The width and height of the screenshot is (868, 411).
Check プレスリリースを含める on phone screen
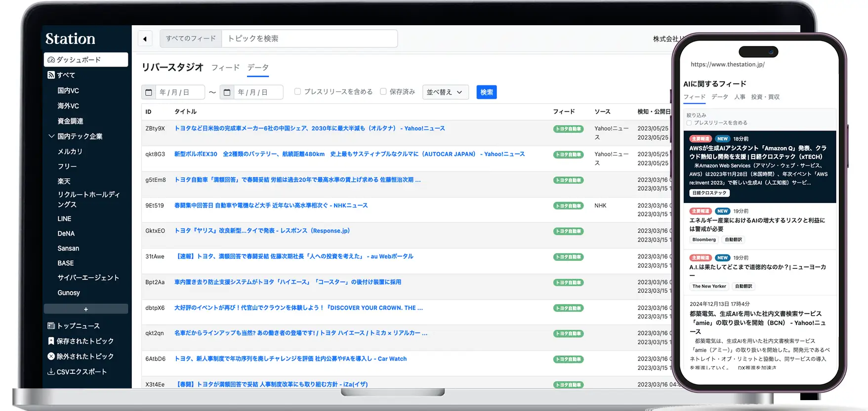click(689, 123)
